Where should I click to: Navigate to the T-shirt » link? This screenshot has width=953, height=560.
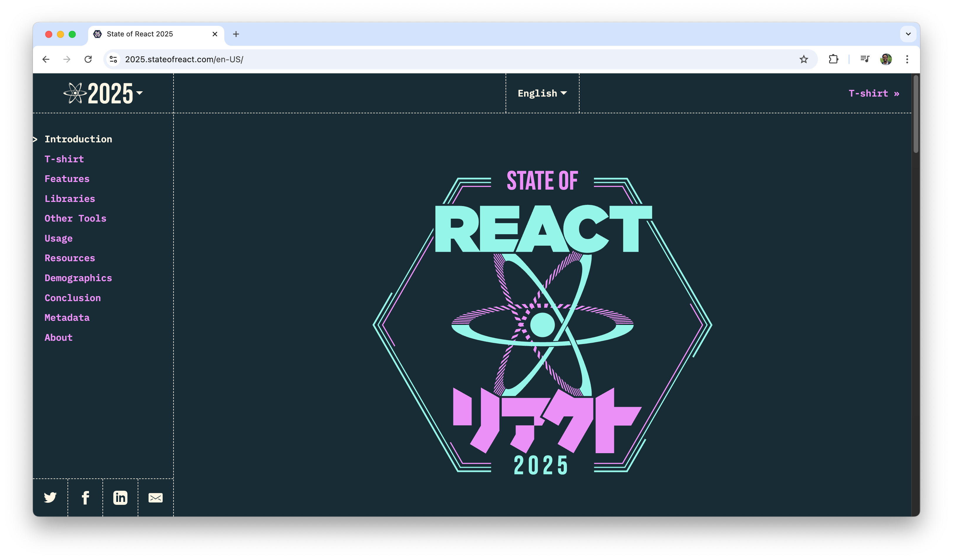874,93
